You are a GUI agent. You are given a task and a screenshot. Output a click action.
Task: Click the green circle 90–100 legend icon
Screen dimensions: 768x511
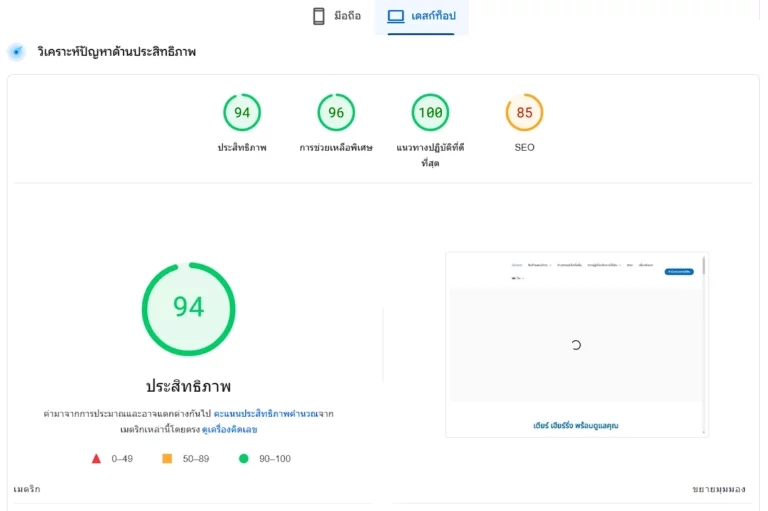(x=243, y=459)
